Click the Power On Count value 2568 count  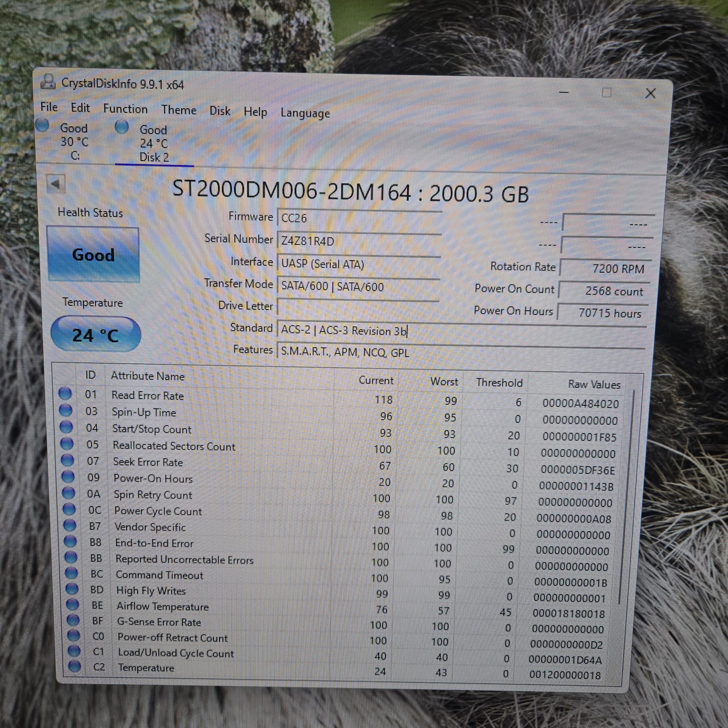604,291
